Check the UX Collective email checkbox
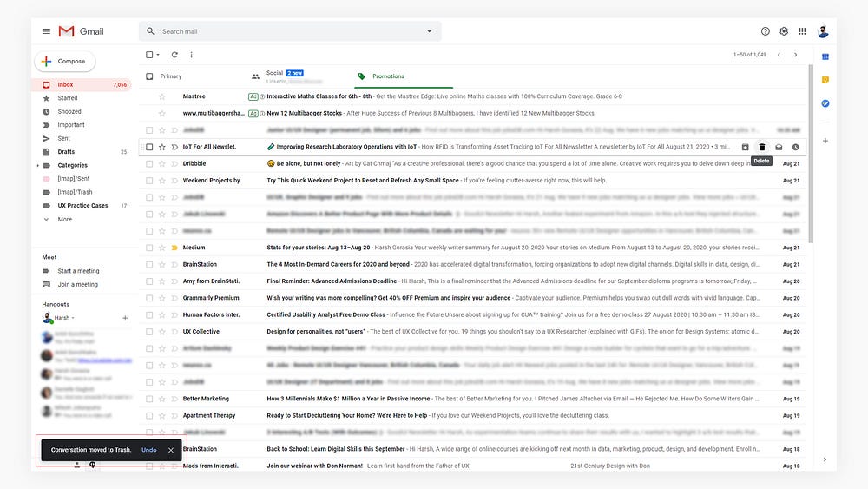Screen dimensions: 868x489 pyautogui.click(x=149, y=332)
